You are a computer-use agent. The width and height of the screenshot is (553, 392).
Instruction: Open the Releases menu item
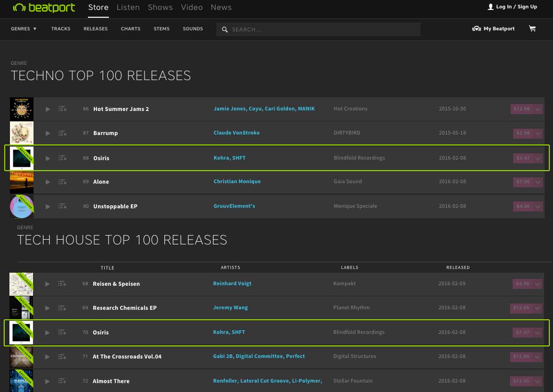[x=96, y=29]
